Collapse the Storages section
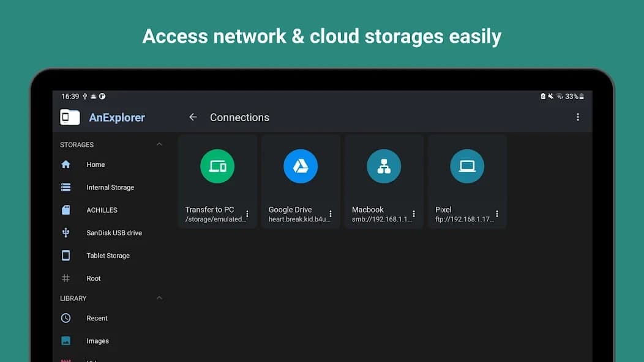644x362 pixels. (x=159, y=145)
